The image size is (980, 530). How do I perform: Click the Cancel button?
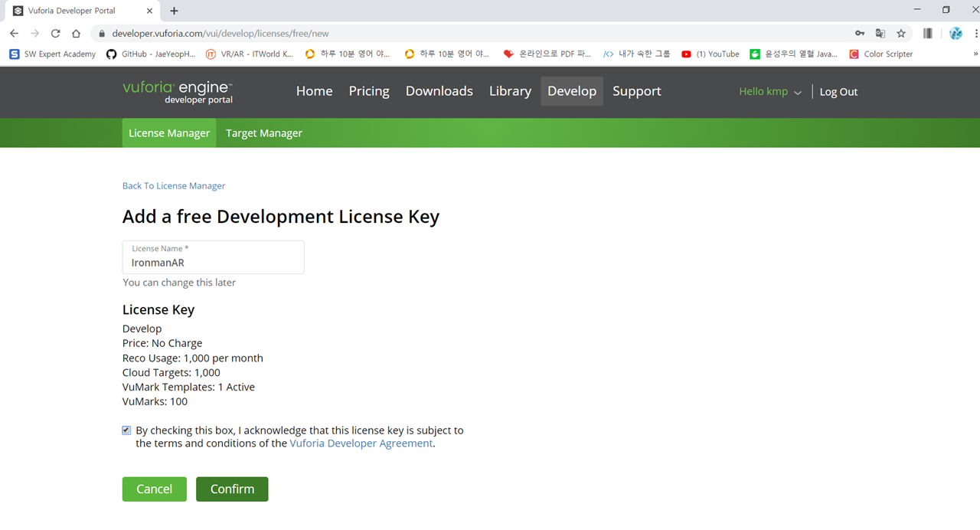click(x=155, y=489)
